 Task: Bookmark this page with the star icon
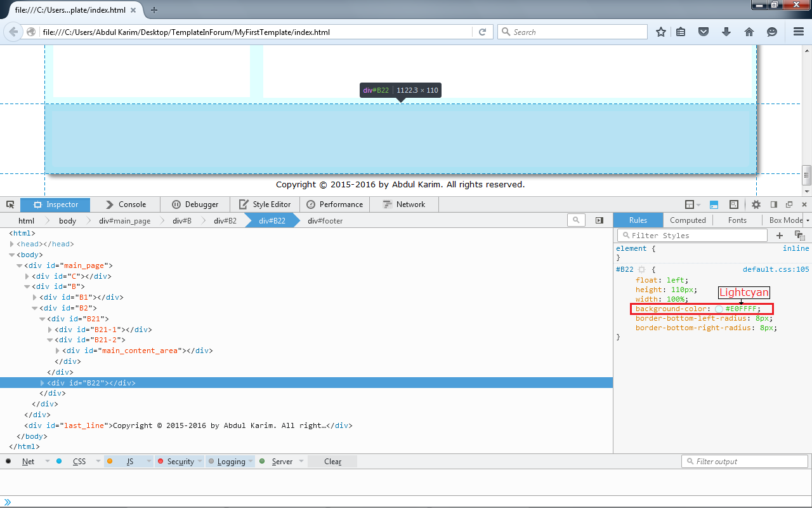[x=661, y=32]
